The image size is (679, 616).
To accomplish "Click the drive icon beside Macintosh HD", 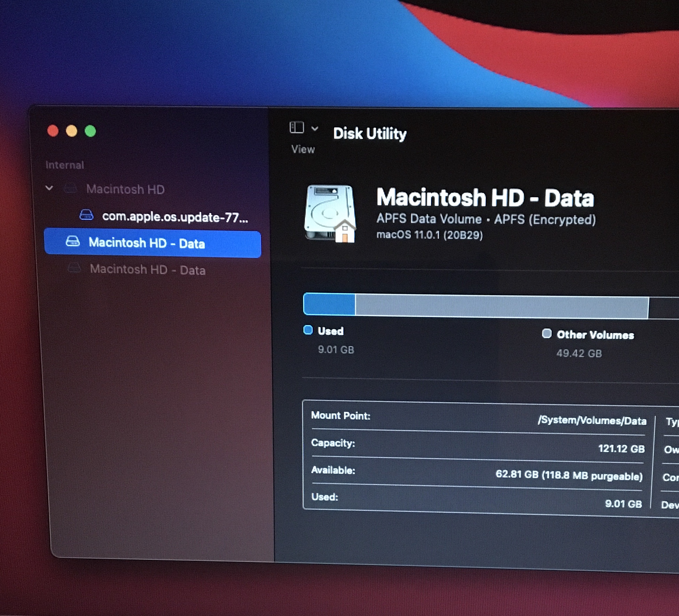I will 71,189.
